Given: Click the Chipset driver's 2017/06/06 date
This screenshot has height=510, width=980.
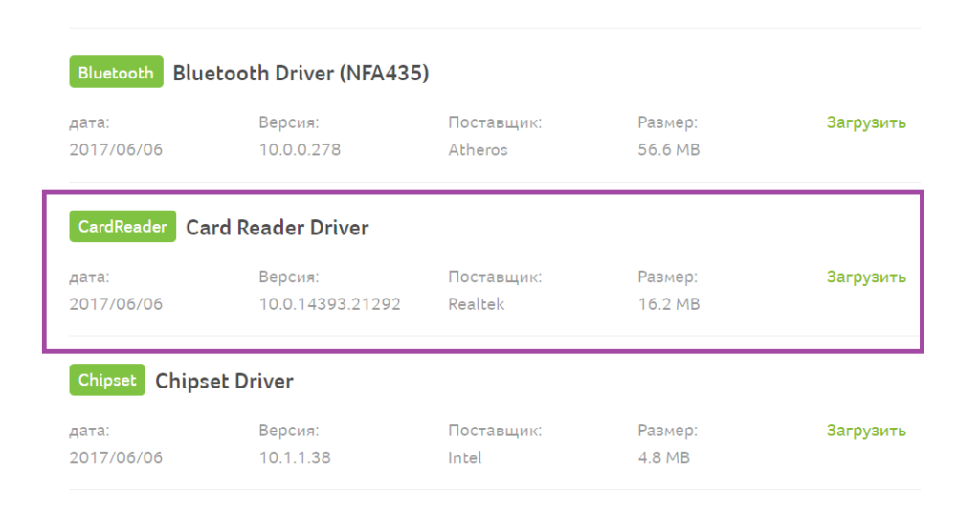Looking at the screenshot, I should coord(116,457).
